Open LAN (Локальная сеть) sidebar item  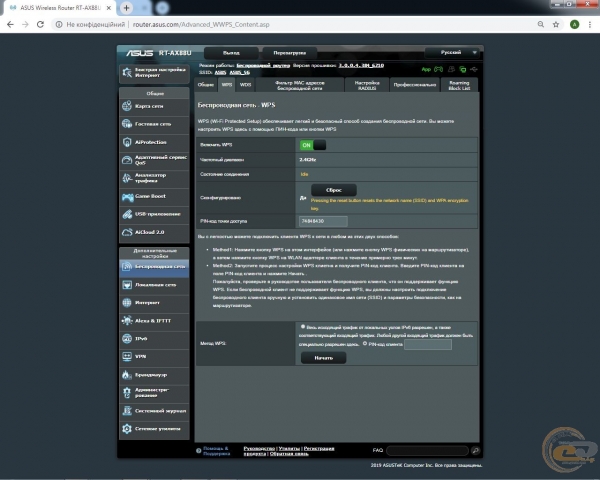[154, 285]
